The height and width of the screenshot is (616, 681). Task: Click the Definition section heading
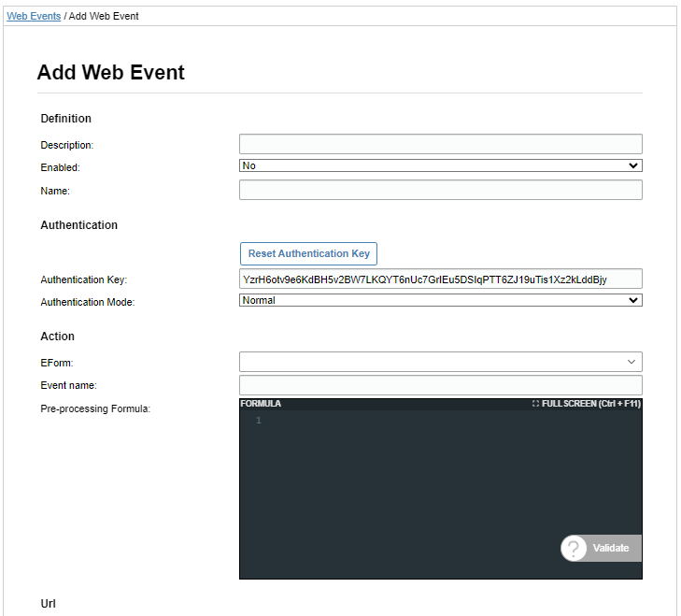(66, 119)
